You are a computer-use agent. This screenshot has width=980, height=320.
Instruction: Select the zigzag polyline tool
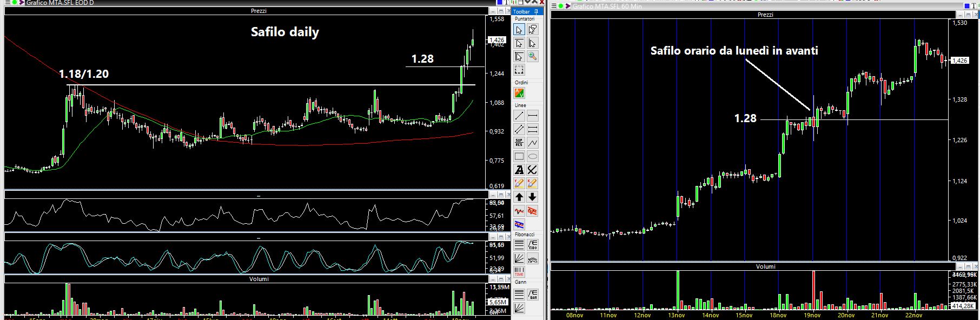pyautogui.click(x=533, y=143)
